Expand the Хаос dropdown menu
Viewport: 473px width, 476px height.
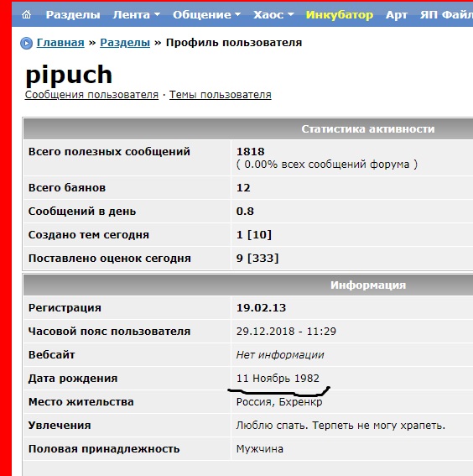point(273,14)
